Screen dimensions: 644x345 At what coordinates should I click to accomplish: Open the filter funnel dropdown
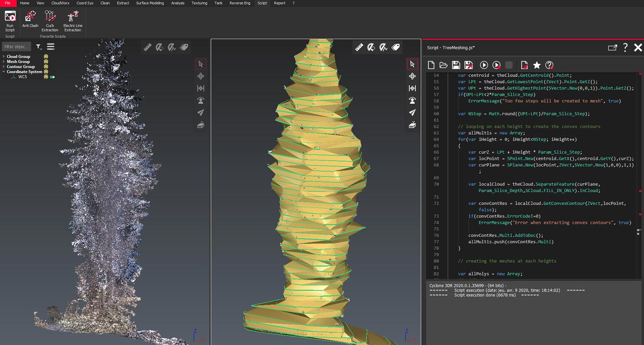click(39, 47)
